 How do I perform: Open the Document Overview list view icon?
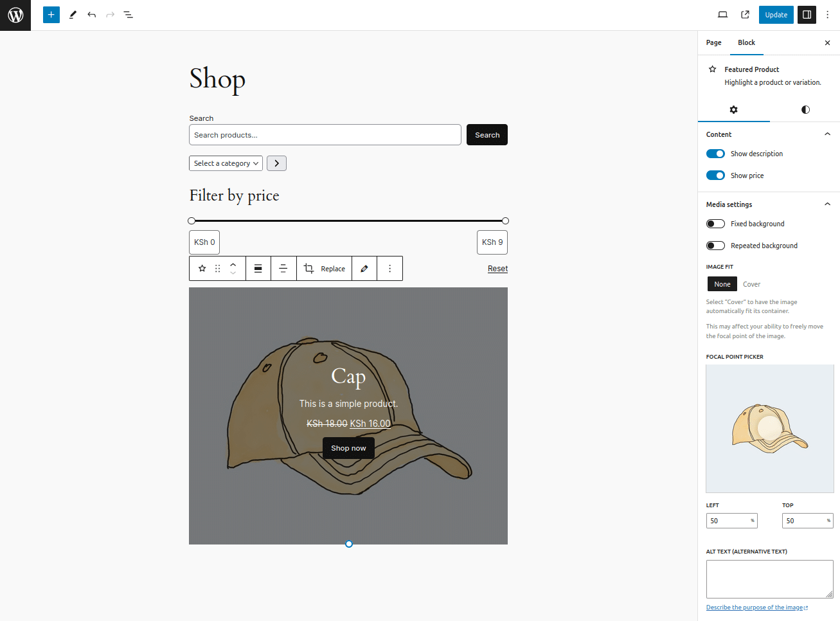click(128, 14)
